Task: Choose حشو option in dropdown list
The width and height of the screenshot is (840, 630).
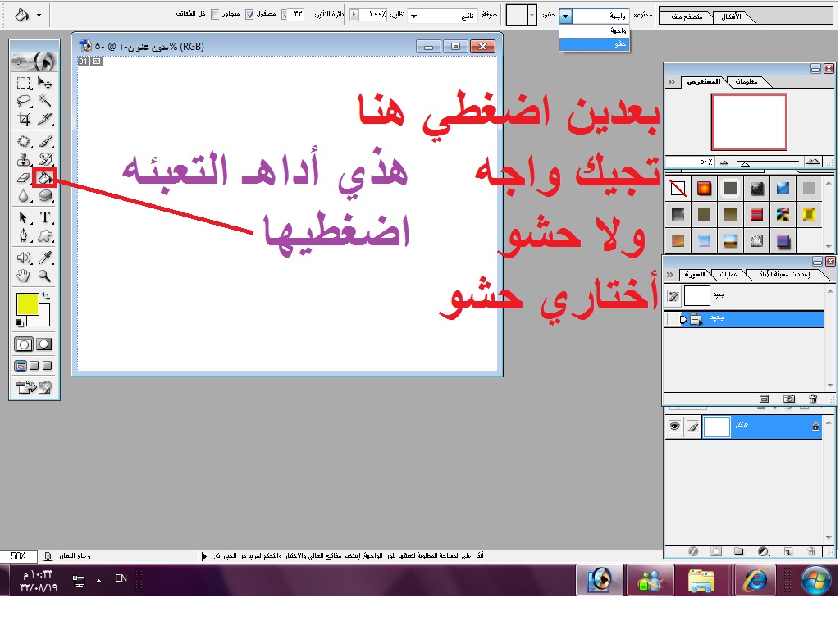Action: click(595, 44)
